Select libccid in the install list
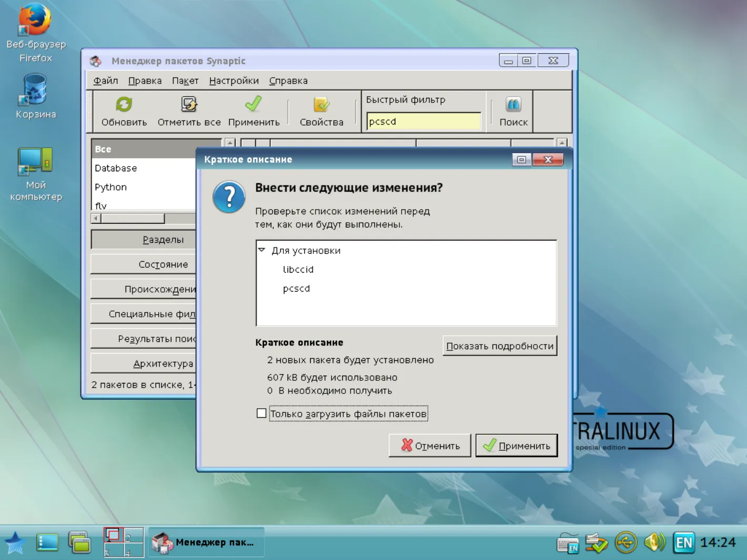Screen dimensions: 747x560 298,269
